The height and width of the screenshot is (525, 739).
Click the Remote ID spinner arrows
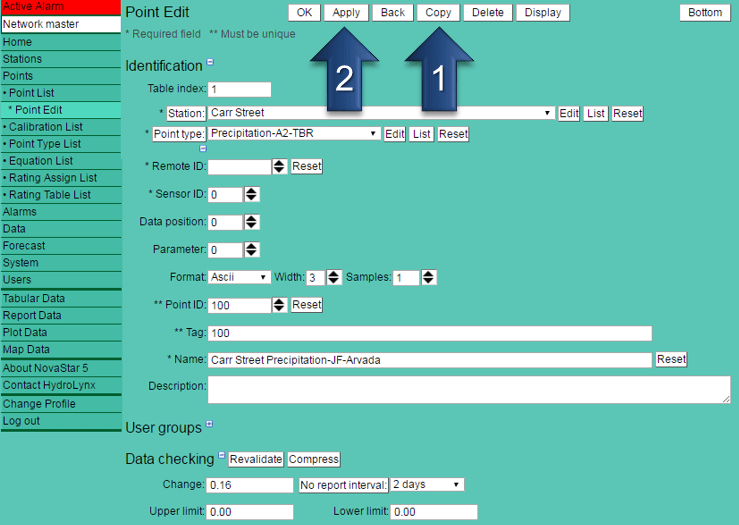[x=279, y=167]
